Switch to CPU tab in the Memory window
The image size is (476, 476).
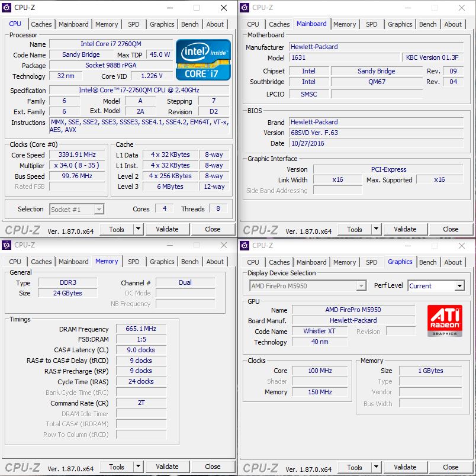[x=15, y=262]
